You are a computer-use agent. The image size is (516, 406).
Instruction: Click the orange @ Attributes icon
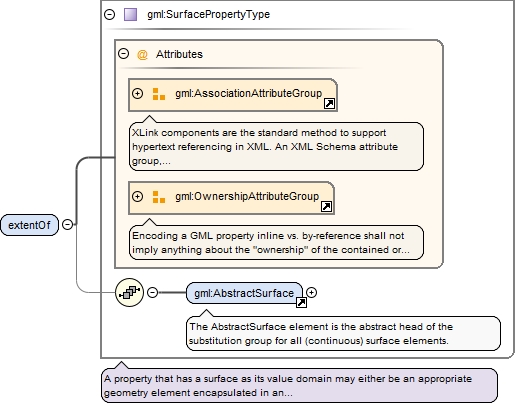[x=142, y=54]
